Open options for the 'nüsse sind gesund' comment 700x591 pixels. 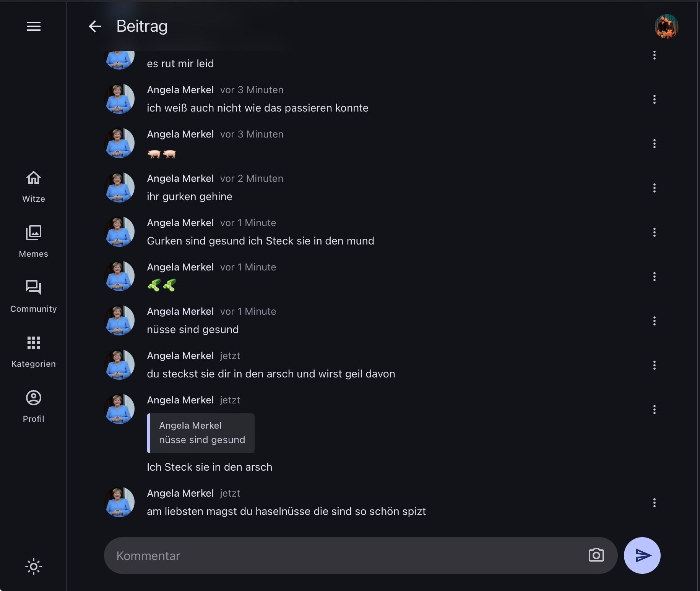coord(654,321)
